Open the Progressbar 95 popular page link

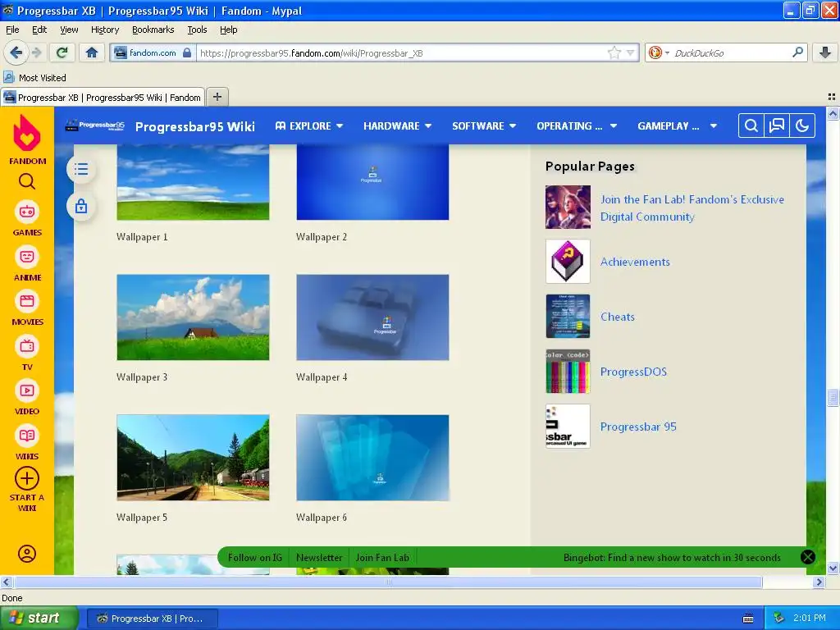pos(638,427)
